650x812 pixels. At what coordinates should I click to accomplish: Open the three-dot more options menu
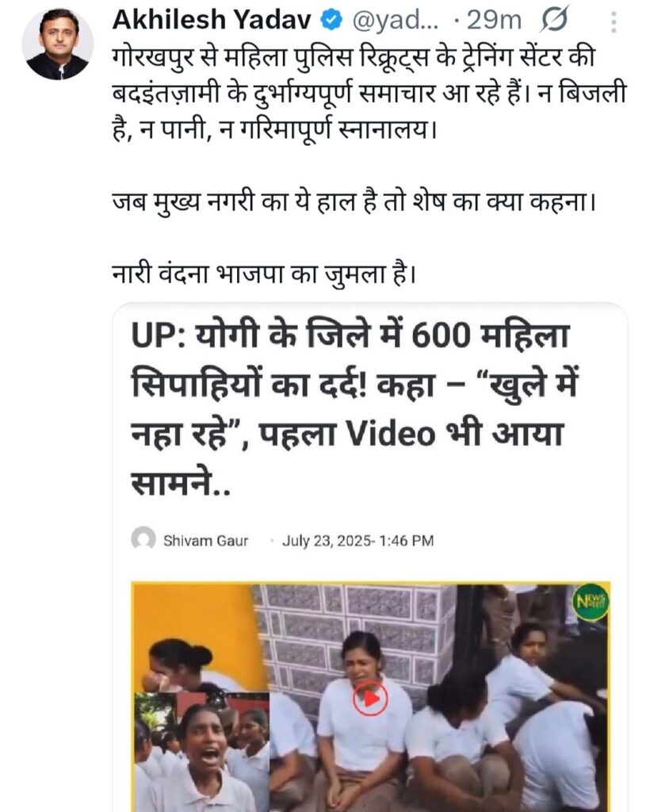point(614,22)
